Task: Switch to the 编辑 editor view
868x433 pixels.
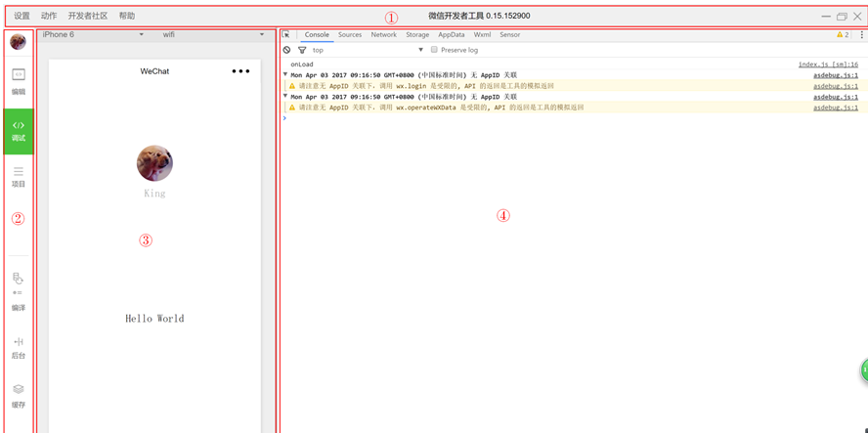Action: [19, 81]
